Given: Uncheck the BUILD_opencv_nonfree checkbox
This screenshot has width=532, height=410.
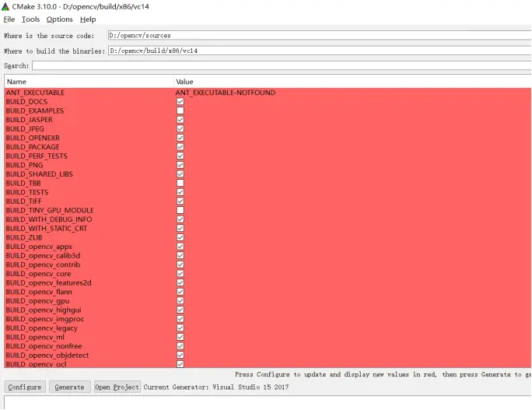Looking at the screenshot, I should click(180, 346).
